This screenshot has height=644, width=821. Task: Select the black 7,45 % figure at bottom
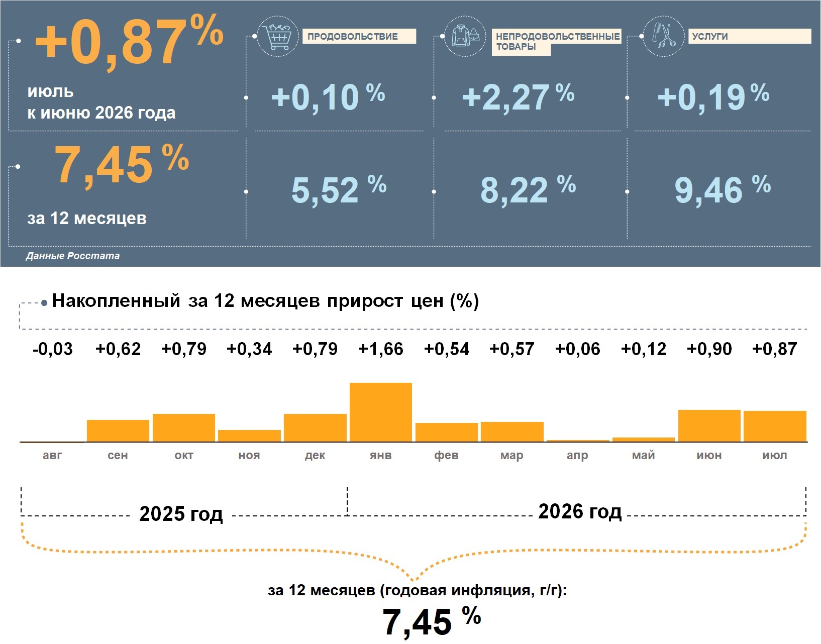[x=432, y=621]
